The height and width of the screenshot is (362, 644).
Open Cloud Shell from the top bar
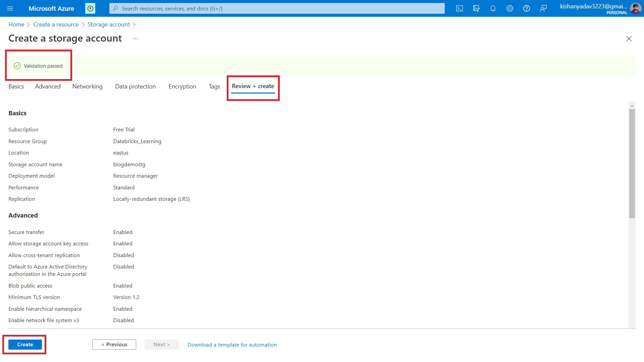[460, 8]
